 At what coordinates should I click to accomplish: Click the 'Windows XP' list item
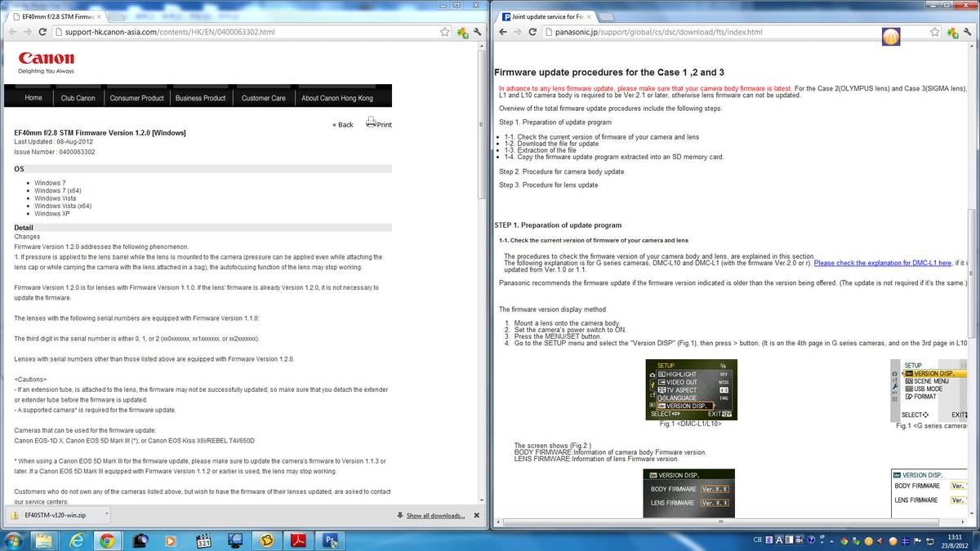[x=52, y=214]
